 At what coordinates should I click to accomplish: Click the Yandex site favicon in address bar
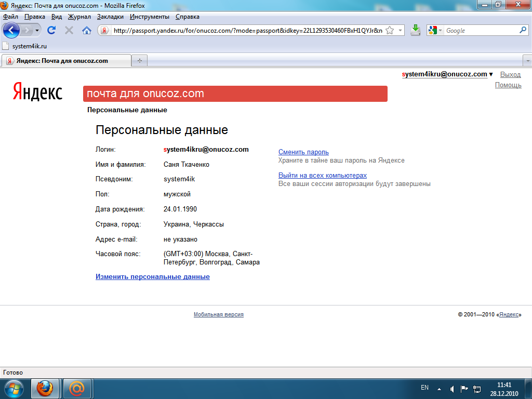104,31
